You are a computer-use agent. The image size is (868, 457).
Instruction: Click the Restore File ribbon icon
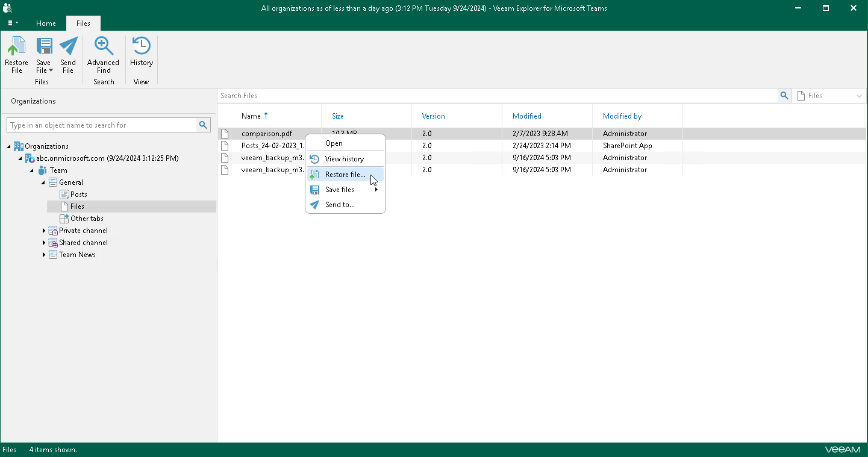point(16,54)
